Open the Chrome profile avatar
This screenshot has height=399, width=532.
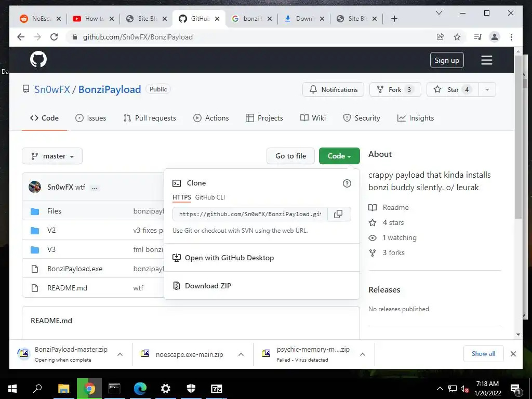tap(495, 37)
